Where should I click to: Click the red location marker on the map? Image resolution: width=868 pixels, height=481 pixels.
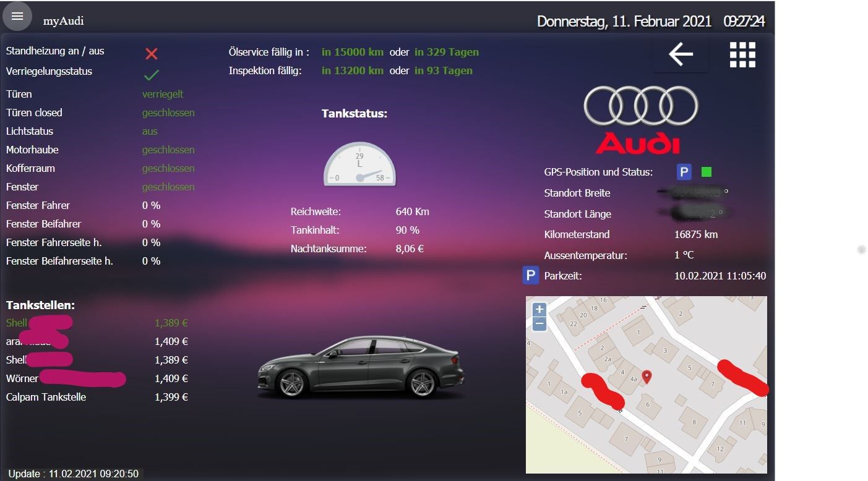click(647, 377)
